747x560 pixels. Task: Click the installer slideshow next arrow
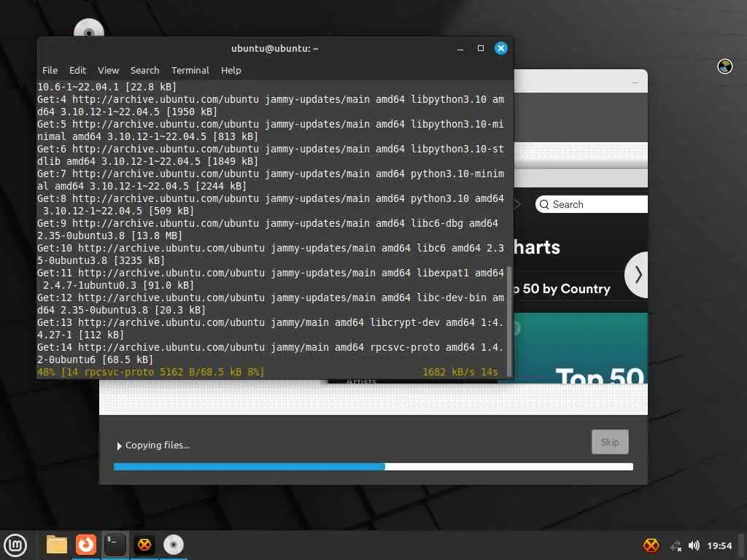click(638, 275)
